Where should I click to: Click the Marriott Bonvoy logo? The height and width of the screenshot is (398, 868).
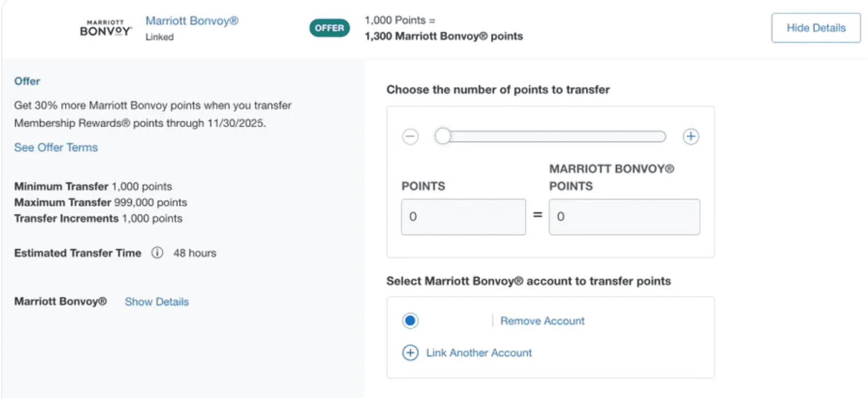(105, 28)
